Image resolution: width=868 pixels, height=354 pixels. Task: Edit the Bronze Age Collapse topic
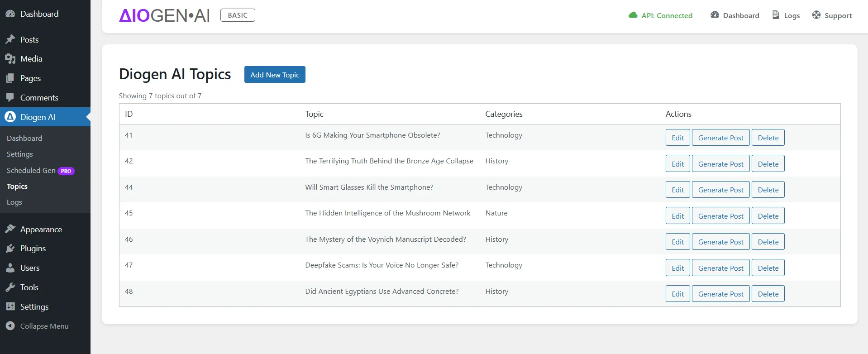677,164
